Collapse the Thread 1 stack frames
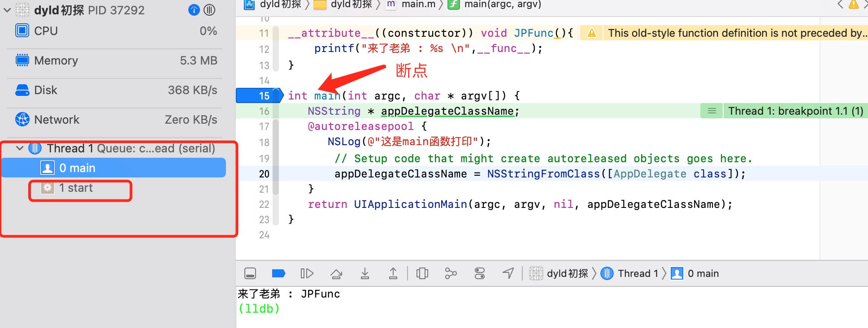Viewport: 868px width, 328px height. [20, 148]
